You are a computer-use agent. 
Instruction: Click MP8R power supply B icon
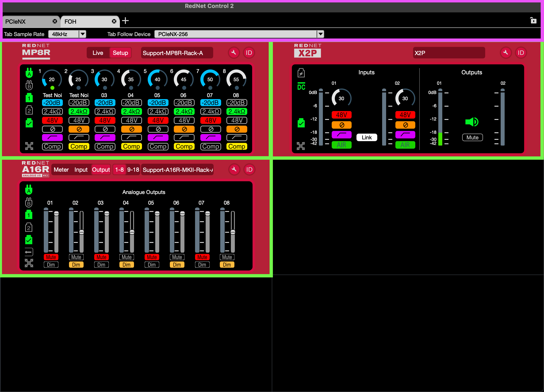click(x=29, y=85)
